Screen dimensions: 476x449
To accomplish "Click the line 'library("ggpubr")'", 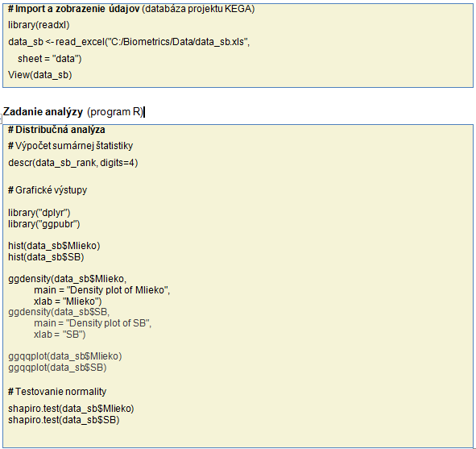I will tap(44, 224).
